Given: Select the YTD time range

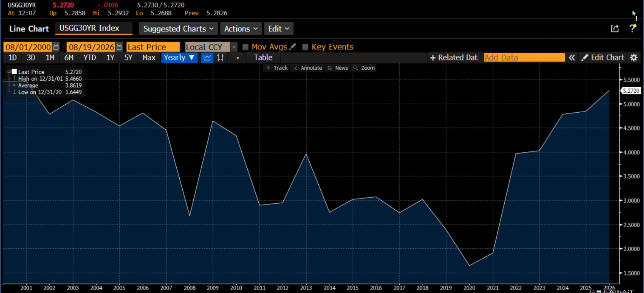Looking at the screenshot, I should (90, 58).
